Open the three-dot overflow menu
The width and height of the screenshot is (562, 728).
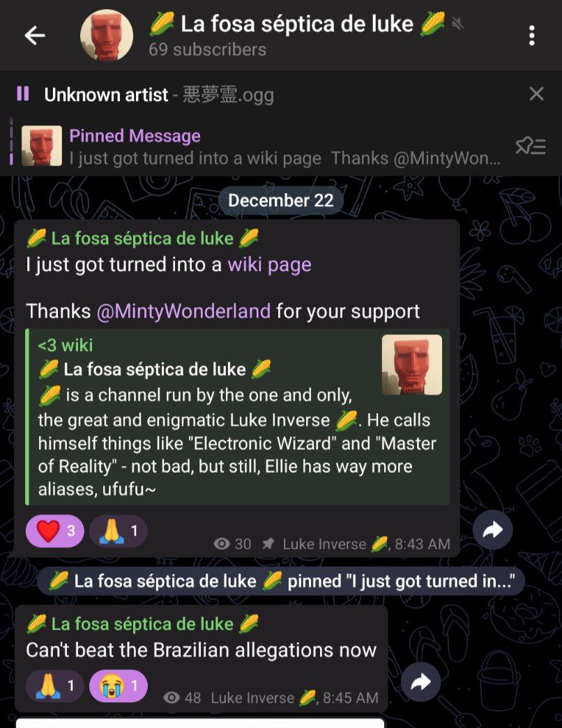point(532,36)
